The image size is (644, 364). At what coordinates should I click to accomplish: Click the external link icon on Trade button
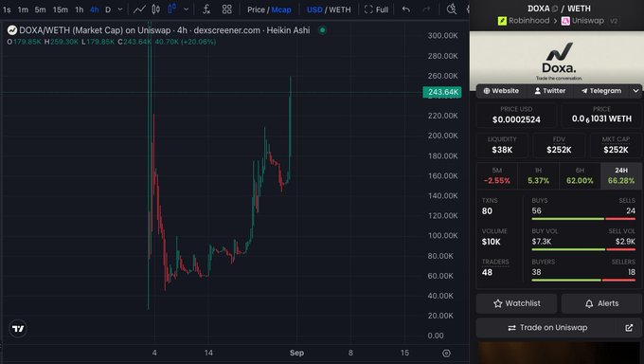pyautogui.click(x=629, y=328)
